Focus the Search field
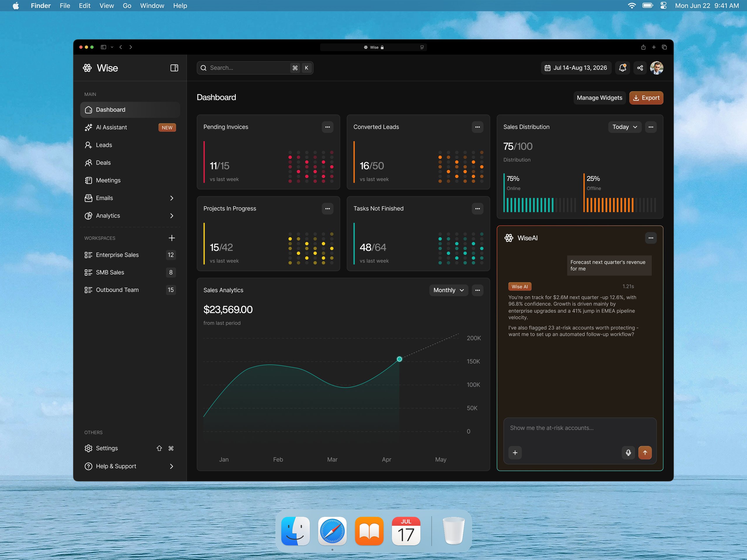 255,68
